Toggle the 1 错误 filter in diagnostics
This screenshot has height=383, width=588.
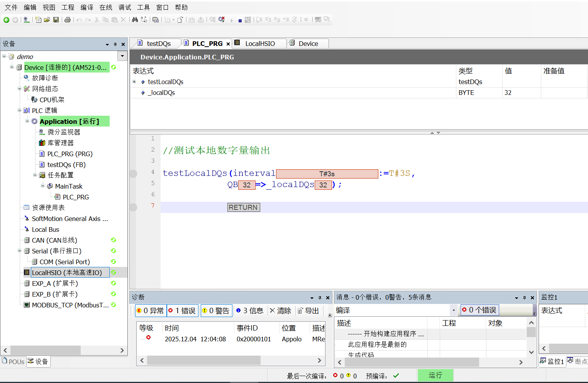182,310
